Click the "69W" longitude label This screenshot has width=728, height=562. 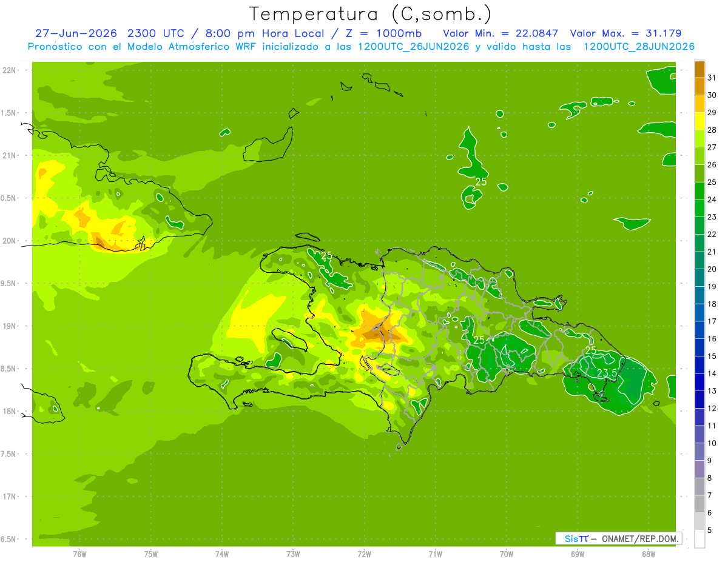pyautogui.click(x=577, y=554)
